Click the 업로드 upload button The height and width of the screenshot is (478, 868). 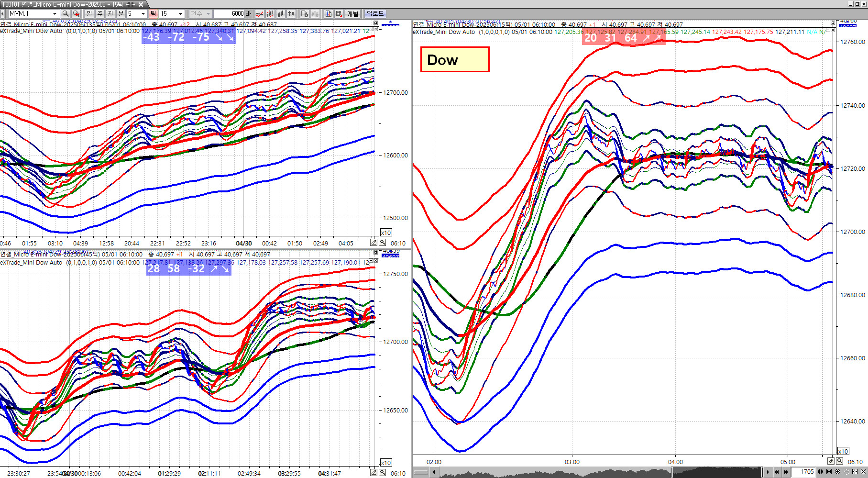[375, 14]
